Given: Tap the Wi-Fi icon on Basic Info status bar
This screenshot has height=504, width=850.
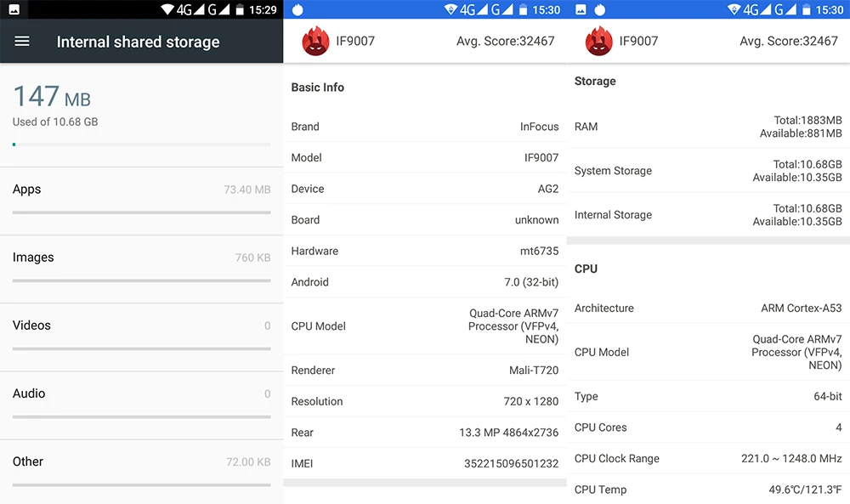Looking at the screenshot, I should 450,9.
